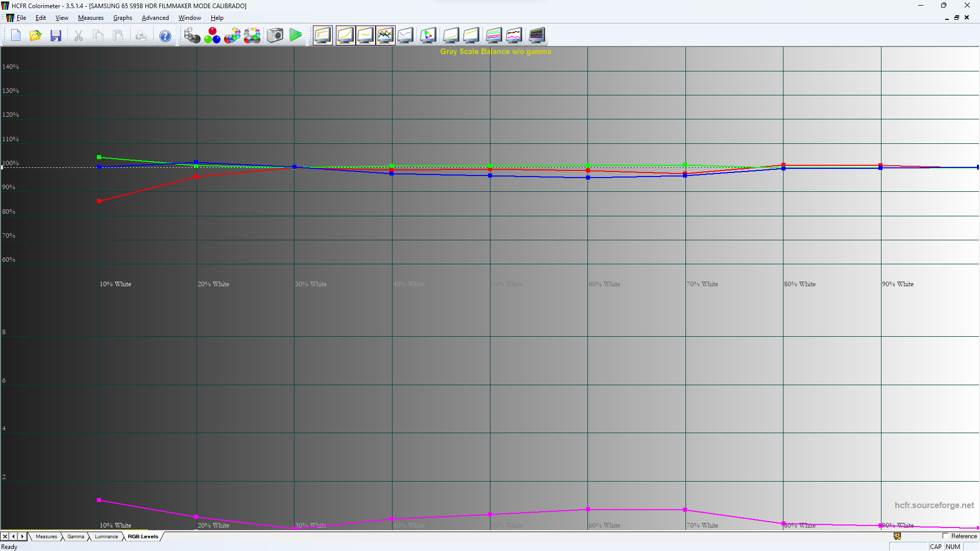The image size is (980, 551).
Task: Toggle the luminance graph toolbar button
Action: 346,35
